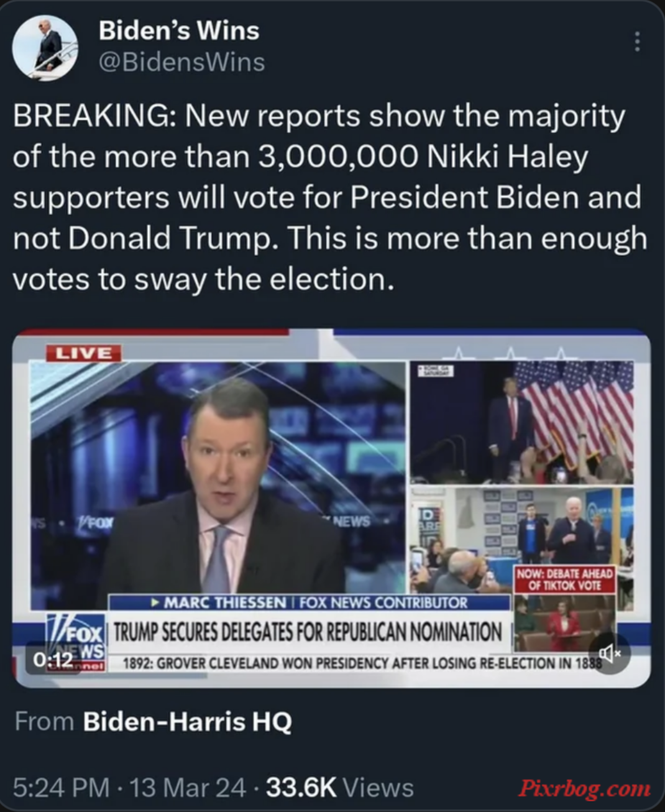Screen dimensions: 665x812
Task: Click the 13 Mar 24 date
Action: click(x=188, y=788)
